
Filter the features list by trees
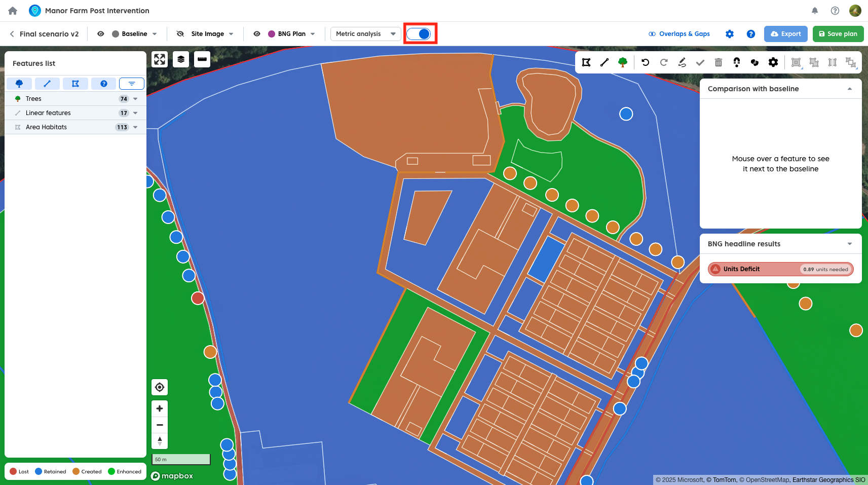tap(19, 84)
